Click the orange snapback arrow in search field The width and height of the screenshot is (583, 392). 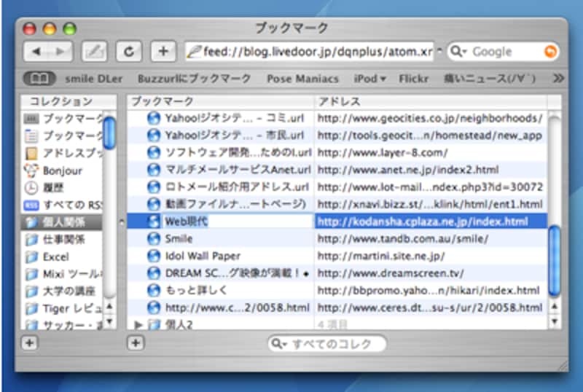pyautogui.click(x=550, y=51)
